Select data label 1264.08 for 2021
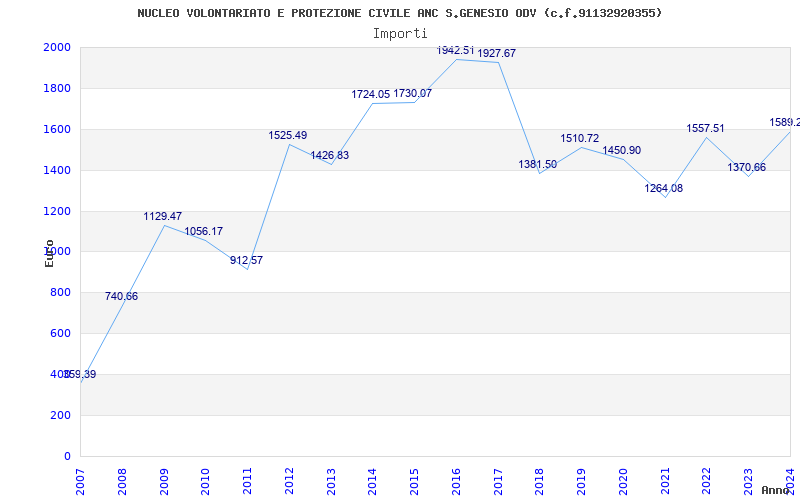 (663, 188)
